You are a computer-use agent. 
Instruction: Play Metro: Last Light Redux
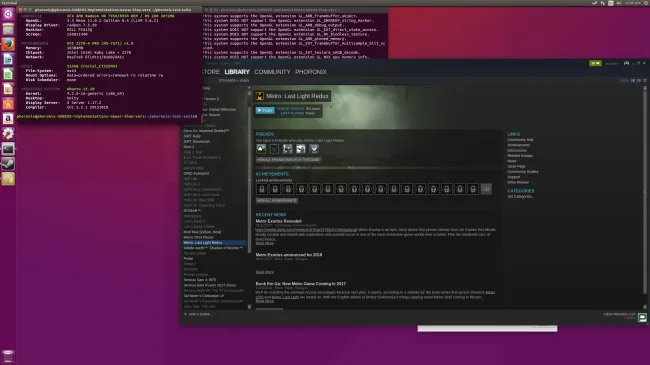(265, 110)
